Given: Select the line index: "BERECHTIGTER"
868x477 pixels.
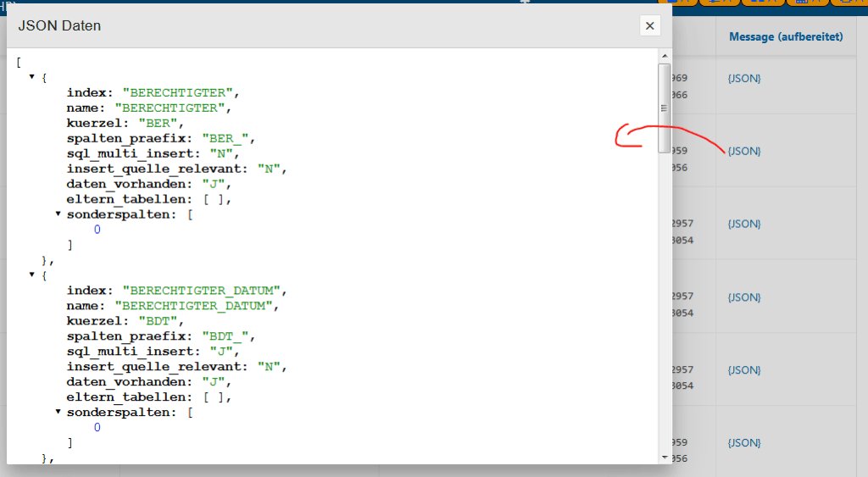Looking at the screenshot, I should (153, 92).
